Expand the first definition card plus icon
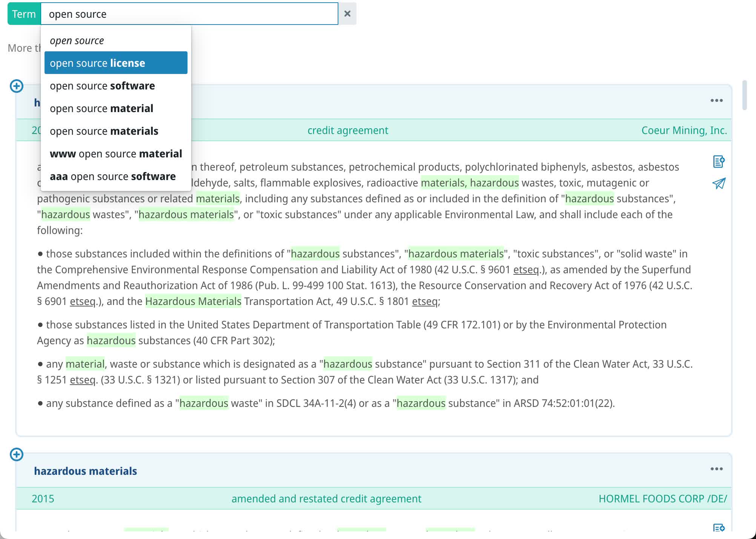The width and height of the screenshot is (756, 539). 17,86
